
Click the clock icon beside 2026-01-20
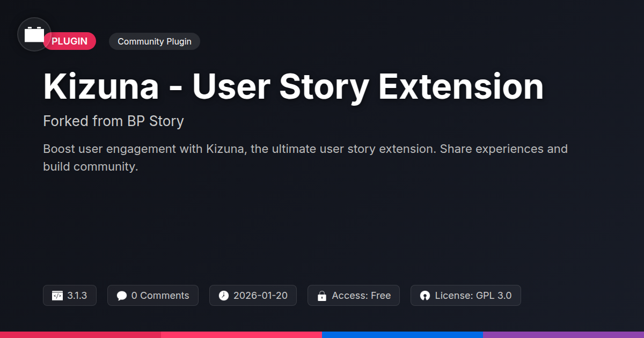[x=224, y=296]
